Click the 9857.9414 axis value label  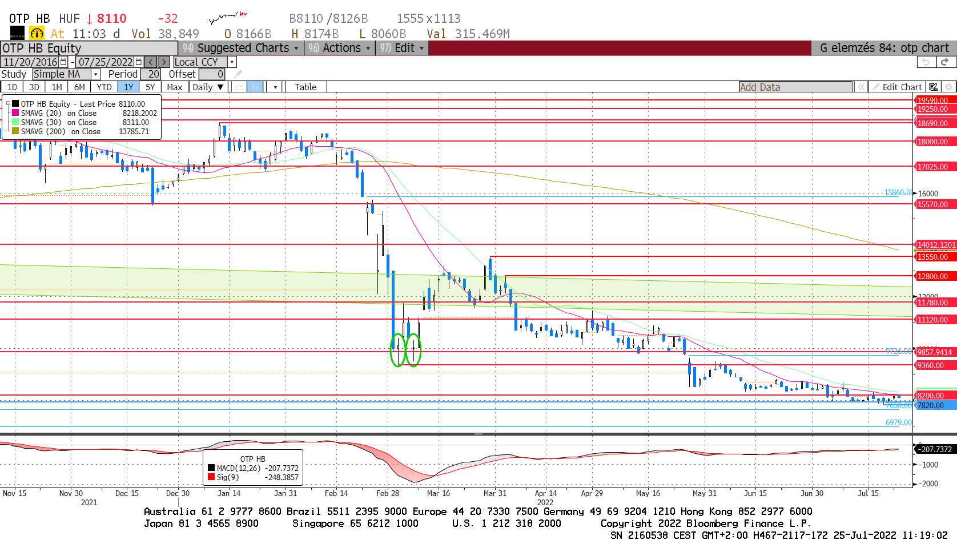point(935,352)
